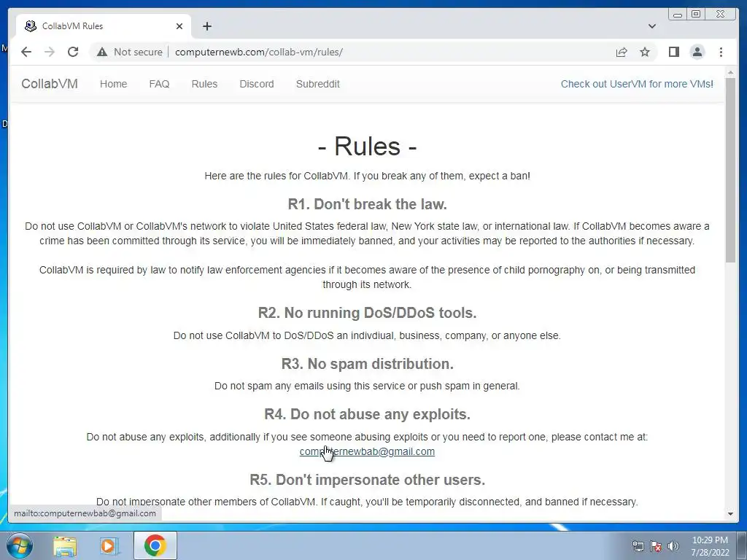This screenshot has height=560, width=747.
Task: Open the Windows Start menu orb
Action: click(20, 545)
